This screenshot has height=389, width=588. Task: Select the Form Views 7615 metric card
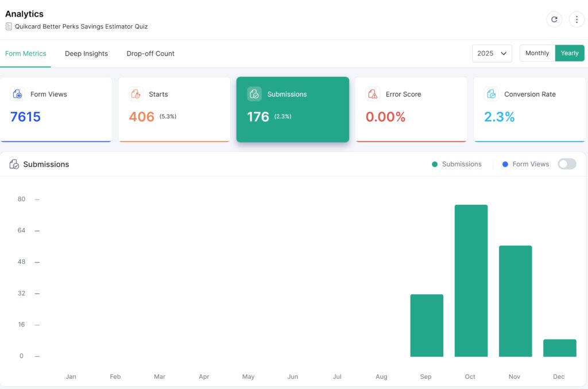56,109
